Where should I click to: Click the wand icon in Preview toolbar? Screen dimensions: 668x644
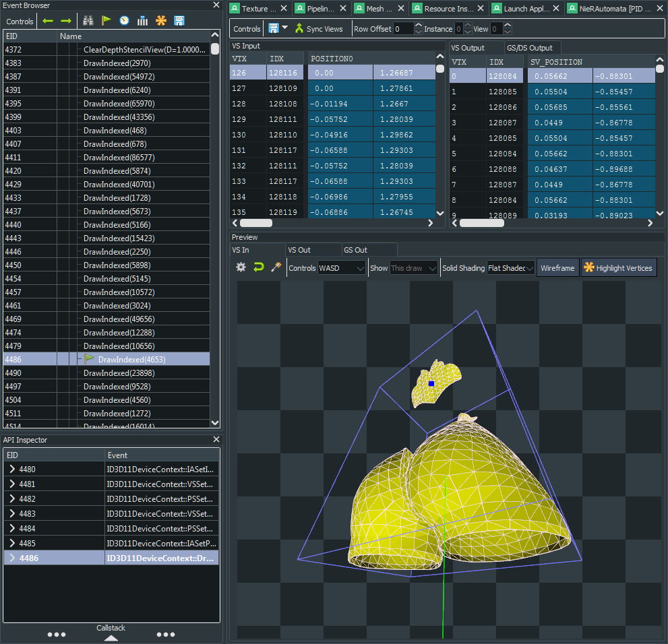pos(276,267)
